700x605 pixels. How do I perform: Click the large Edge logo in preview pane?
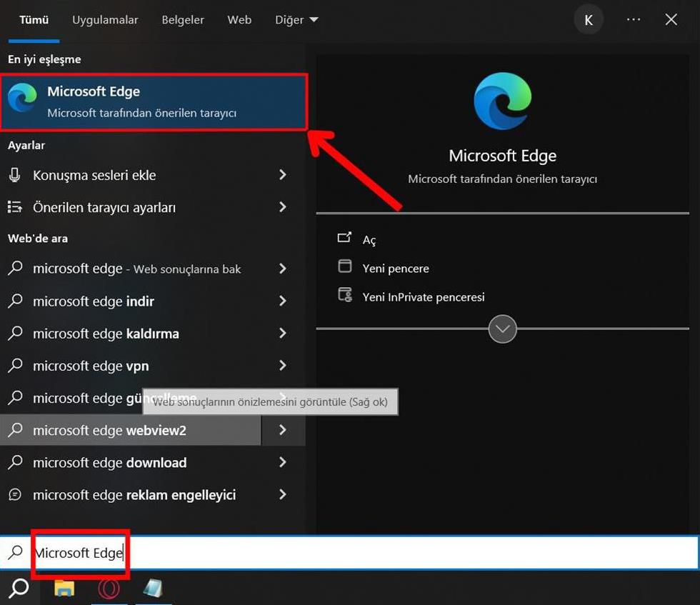[502, 101]
